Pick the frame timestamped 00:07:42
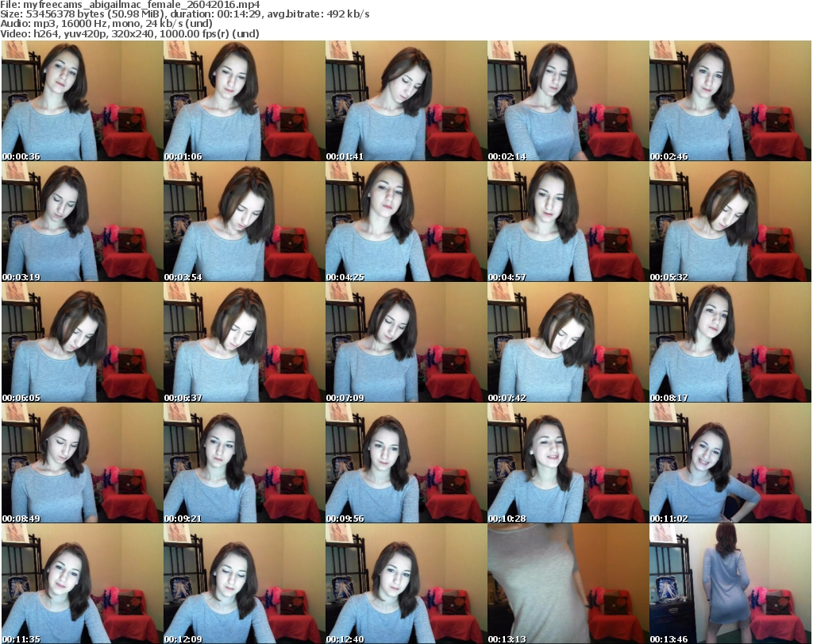 pyautogui.click(x=568, y=342)
